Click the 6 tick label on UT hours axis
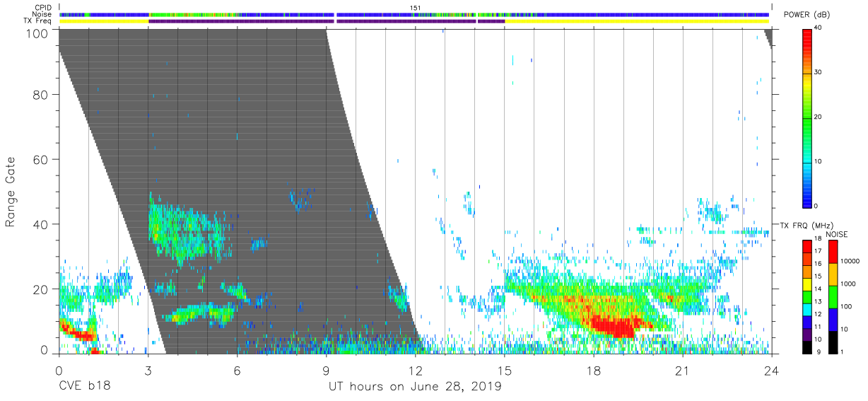Viewport: 868px width, 401px height. tap(237, 371)
